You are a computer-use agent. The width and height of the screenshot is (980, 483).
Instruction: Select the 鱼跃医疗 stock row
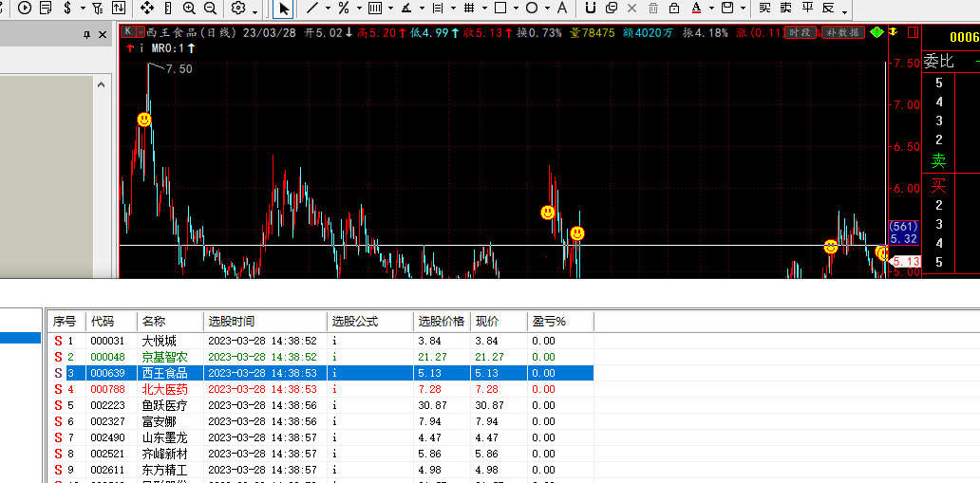[321, 405]
